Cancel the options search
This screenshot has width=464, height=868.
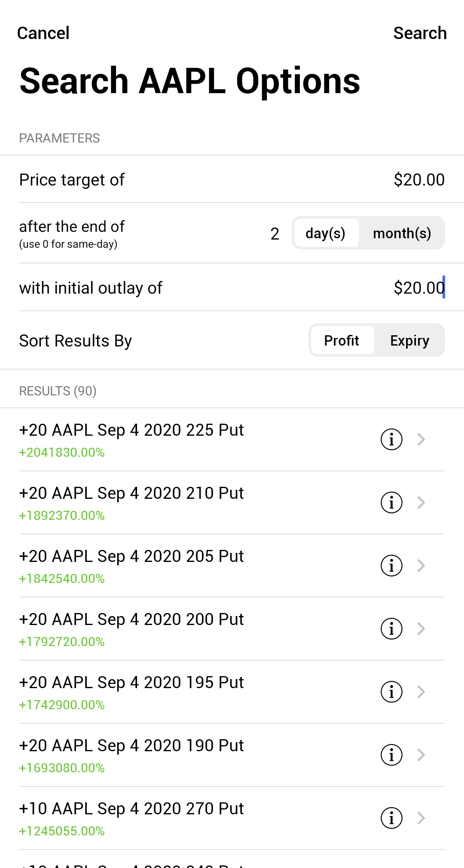tap(43, 33)
